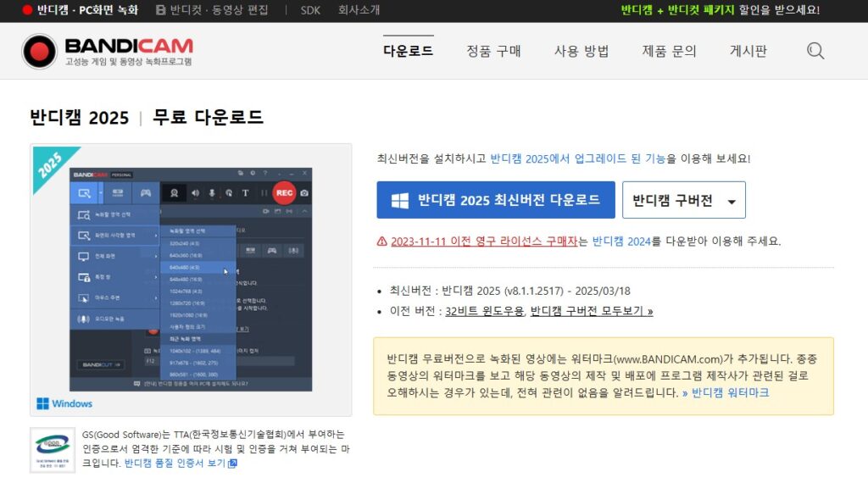Image resolution: width=868 pixels, height=483 pixels.
Task: Click the microphone icon in preview toolbar
Action: (x=211, y=193)
